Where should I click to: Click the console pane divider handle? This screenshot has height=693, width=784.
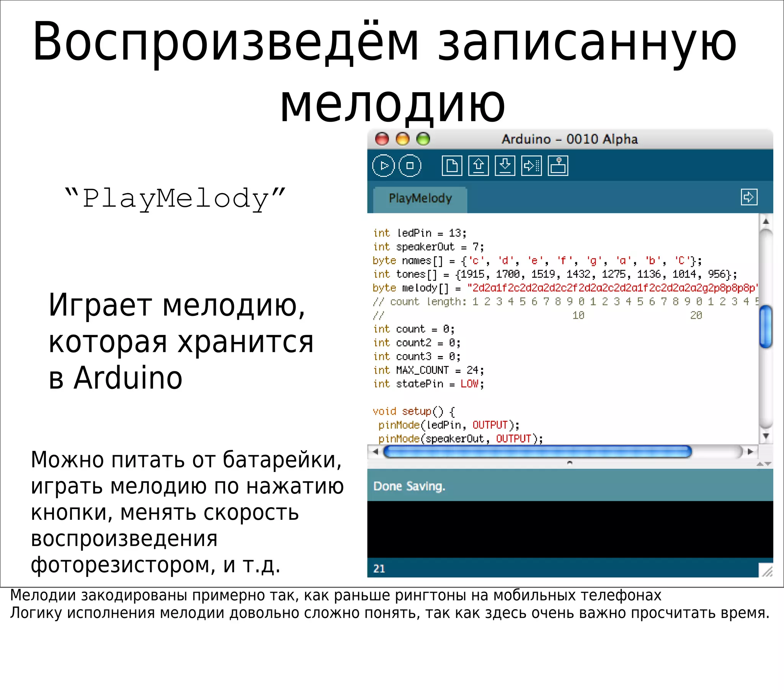pyautogui.click(x=570, y=463)
